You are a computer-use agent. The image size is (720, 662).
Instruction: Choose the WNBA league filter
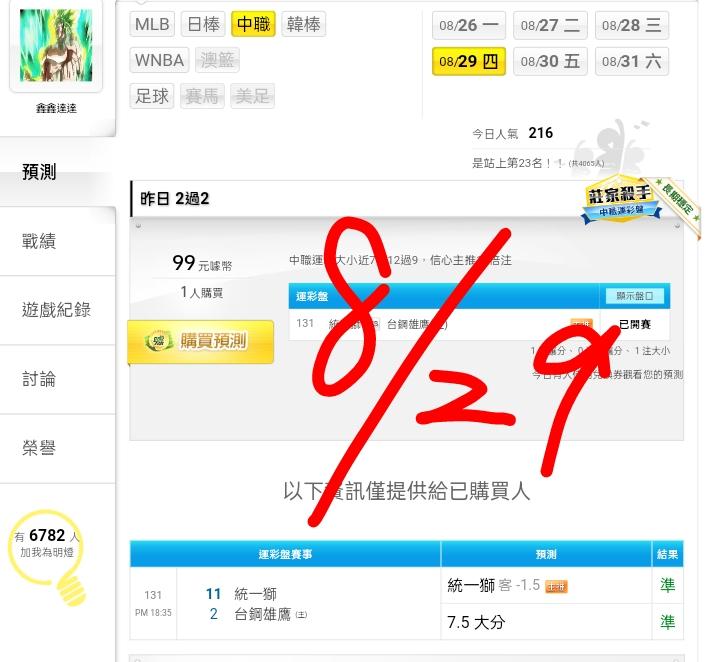(x=159, y=60)
